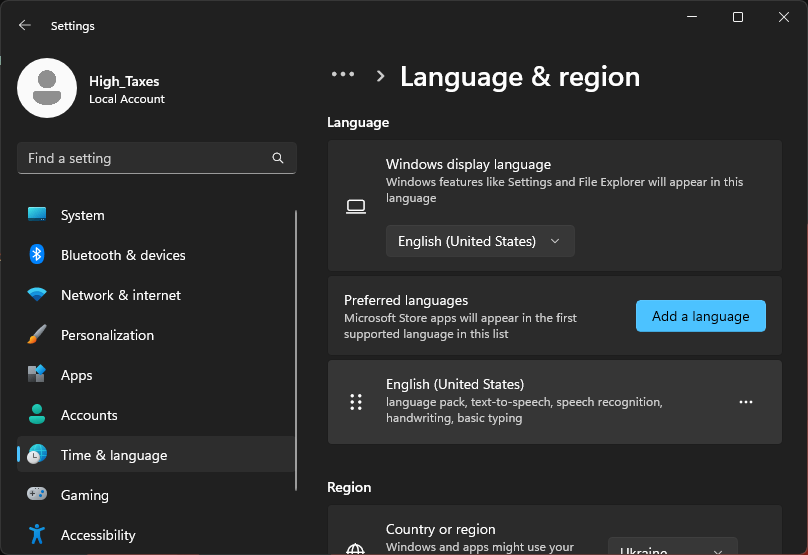
Task: Open more options for English (United States)
Action: pos(745,402)
